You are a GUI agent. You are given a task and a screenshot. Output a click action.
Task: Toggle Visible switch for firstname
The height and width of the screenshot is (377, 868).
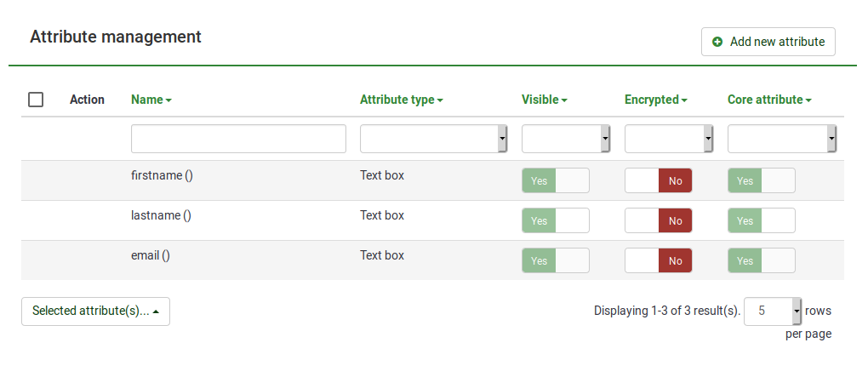[x=555, y=180]
